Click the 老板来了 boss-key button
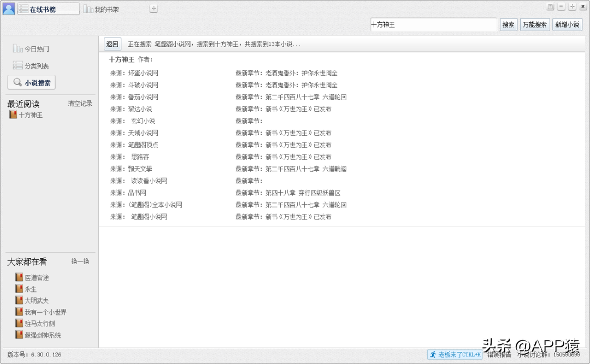This screenshot has width=590, height=364. [455, 355]
